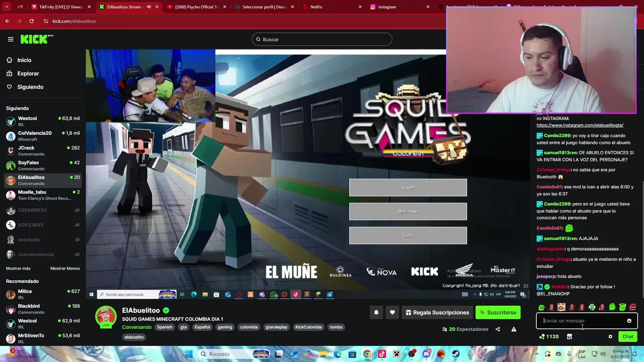Toggle the heart follow button
The height and width of the screenshot is (362, 644).
click(392, 312)
